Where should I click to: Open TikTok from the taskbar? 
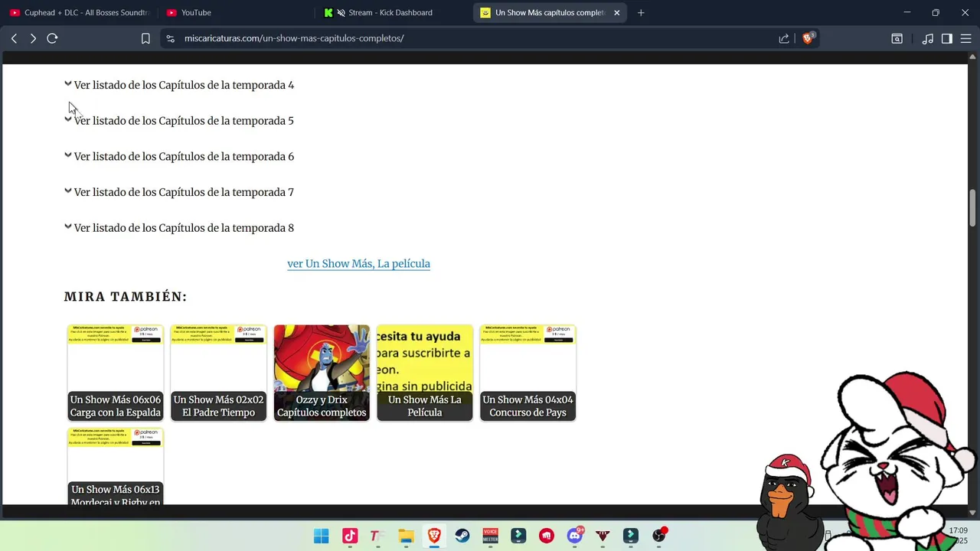tap(350, 536)
